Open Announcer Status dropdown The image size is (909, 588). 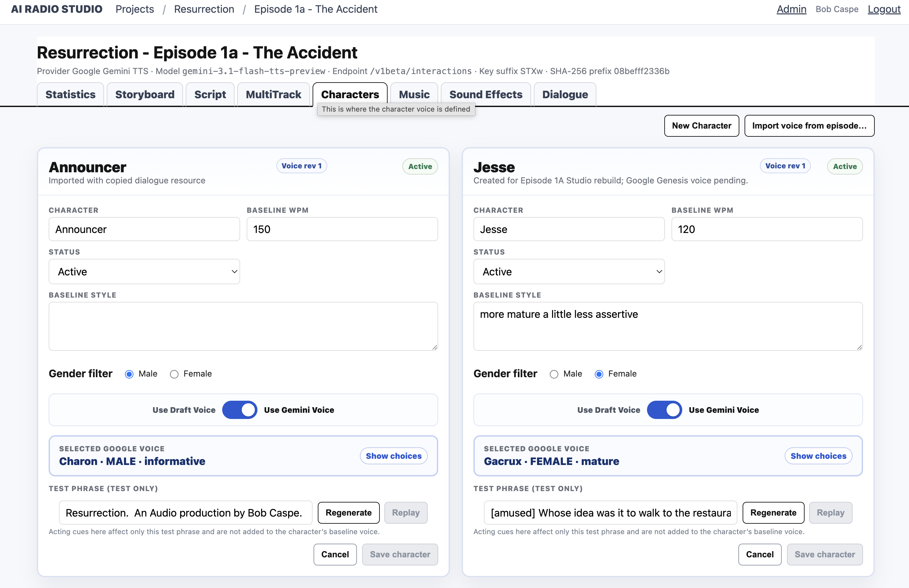tap(144, 271)
